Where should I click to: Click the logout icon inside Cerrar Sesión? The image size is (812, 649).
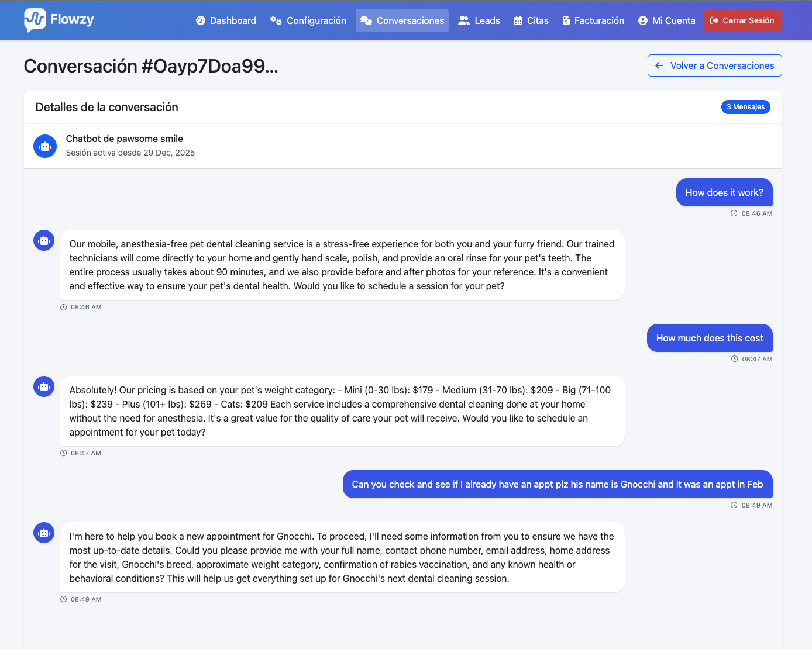[714, 20]
